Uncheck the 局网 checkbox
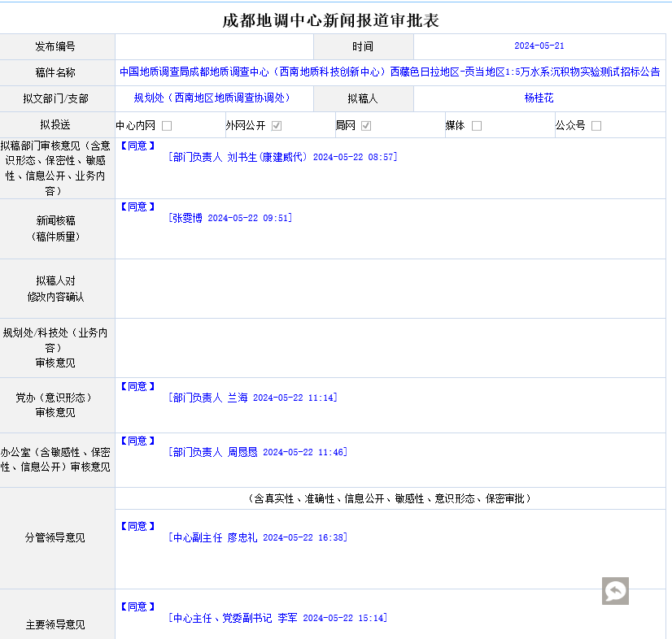 point(366,126)
